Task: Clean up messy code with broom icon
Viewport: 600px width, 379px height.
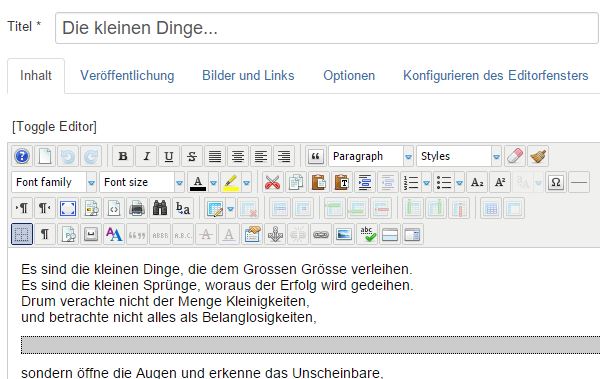Action: coord(538,156)
